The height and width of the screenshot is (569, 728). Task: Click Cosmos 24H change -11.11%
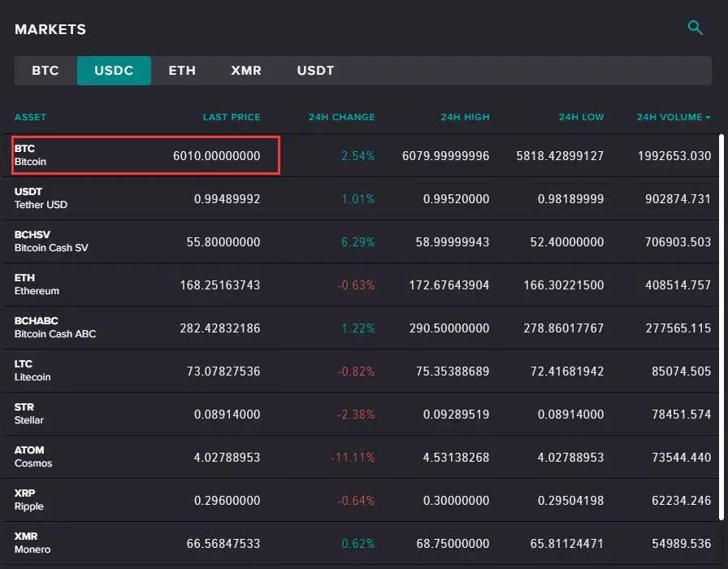click(353, 457)
